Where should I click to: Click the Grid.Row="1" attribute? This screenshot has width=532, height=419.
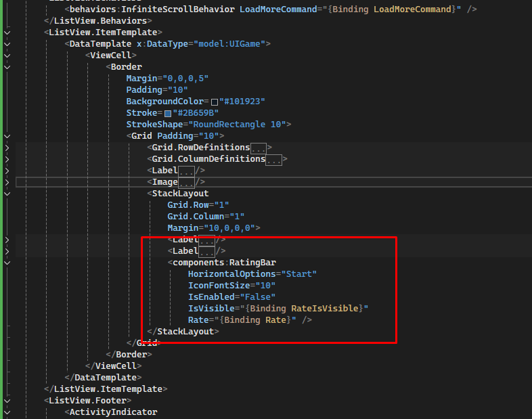pos(198,205)
